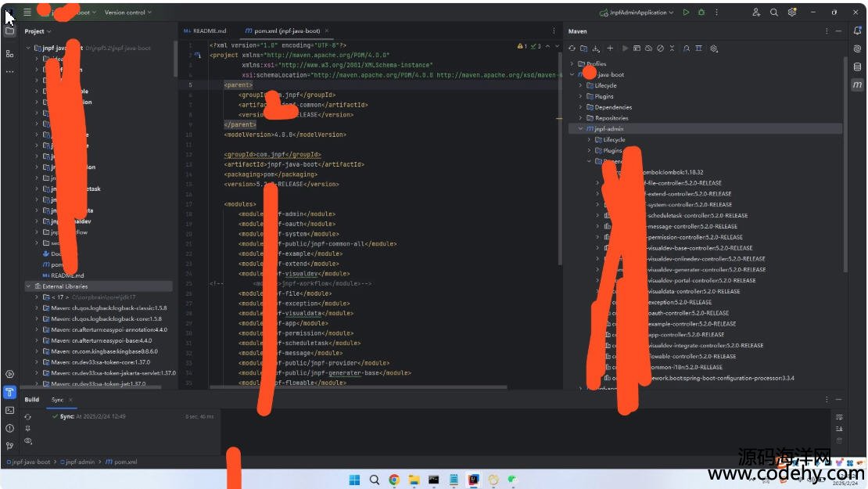868x489 pixels.
Task: Open the Notifications bell icon
Action: [858, 31]
